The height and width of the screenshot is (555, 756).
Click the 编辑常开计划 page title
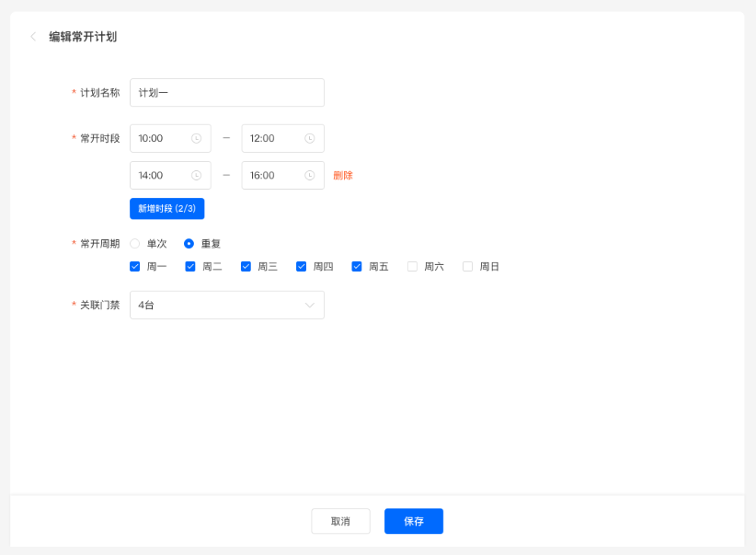(x=83, y=37)
